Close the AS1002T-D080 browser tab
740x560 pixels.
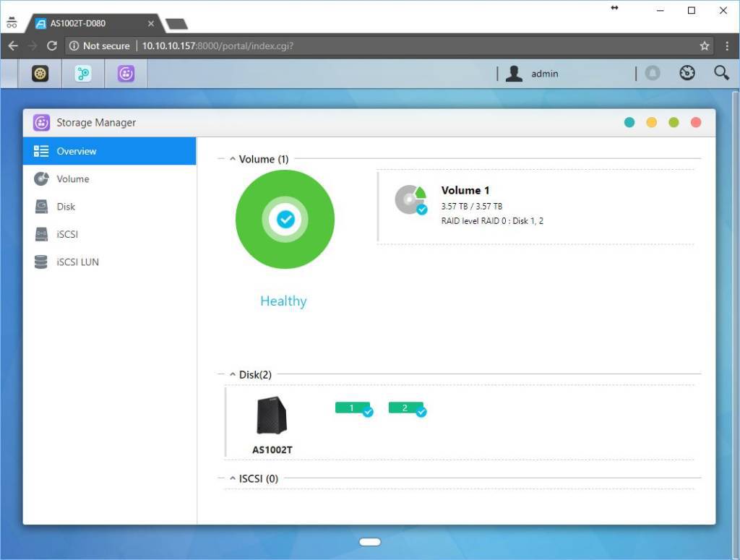150,24
